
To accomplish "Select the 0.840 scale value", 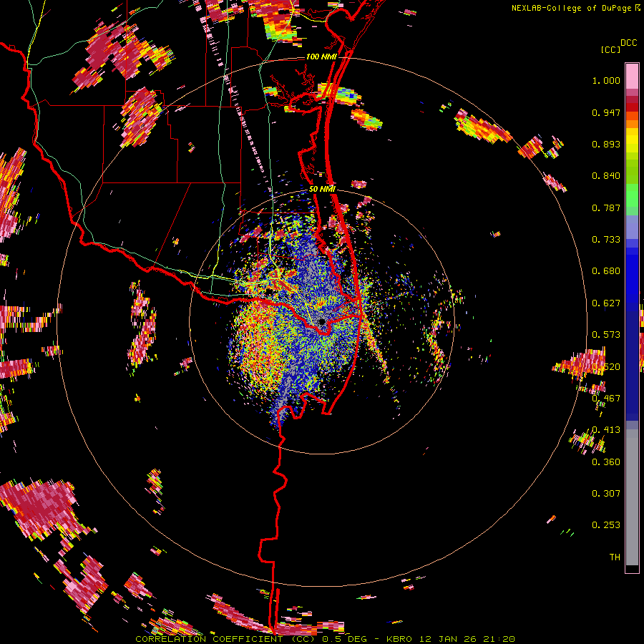I will pyautogui.click(x=606, y=176).
